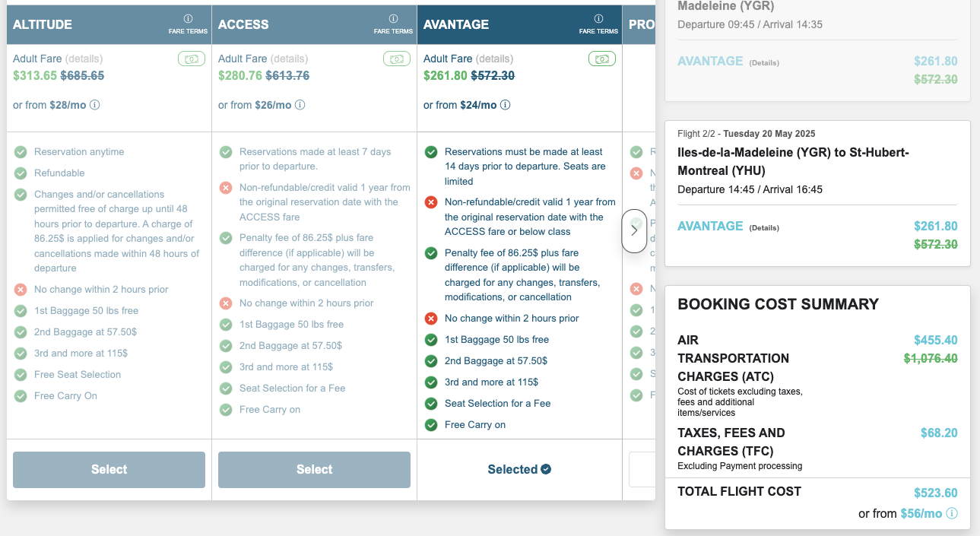
Task: Click the $280.76 ACCESS fare price
Action: click(240, 75)
